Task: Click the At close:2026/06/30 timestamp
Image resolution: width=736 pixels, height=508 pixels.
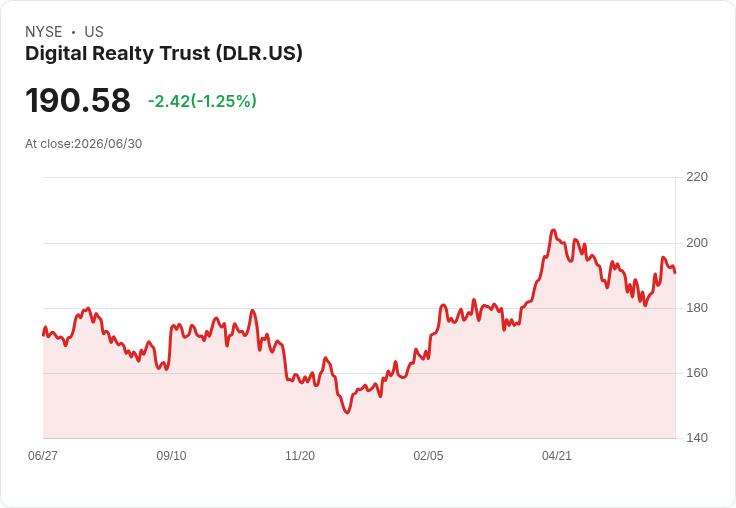Action: coord(84,144)
